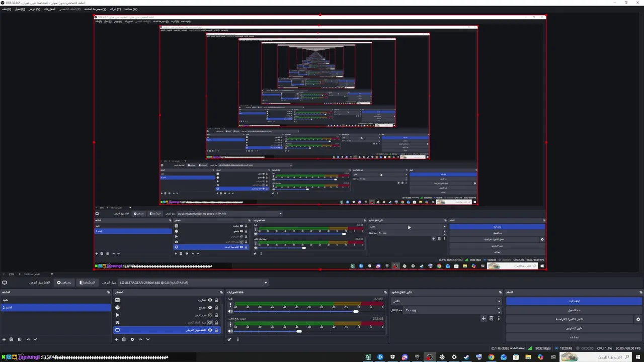Undock the Sources panel float icon
The image size is (644, 362).
coord(221,292)
